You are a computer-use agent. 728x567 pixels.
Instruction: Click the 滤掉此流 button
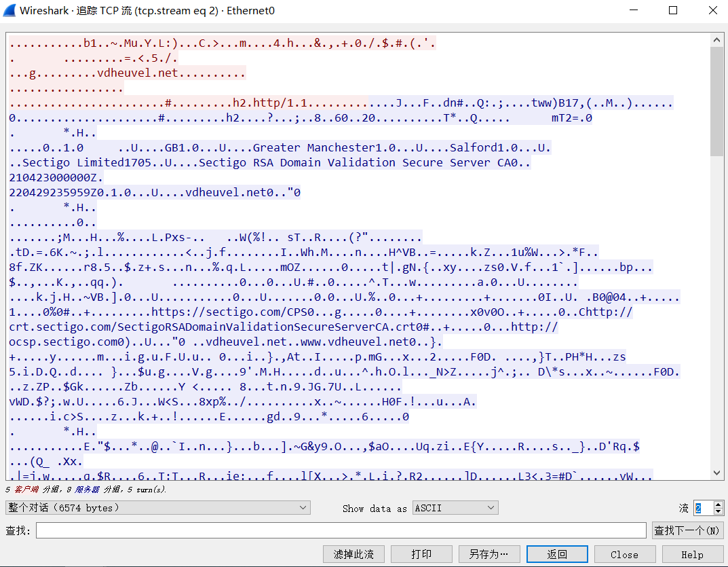point(353,554)
